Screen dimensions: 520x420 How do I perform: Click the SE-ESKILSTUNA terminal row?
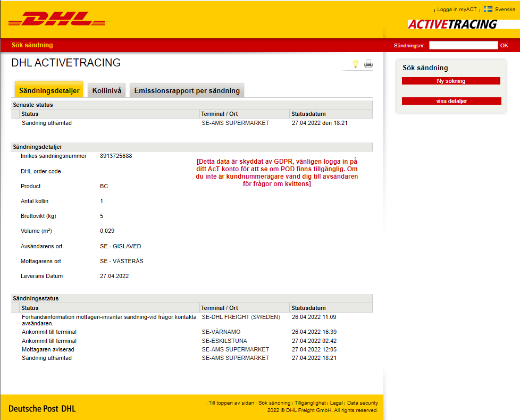point(192,341)
